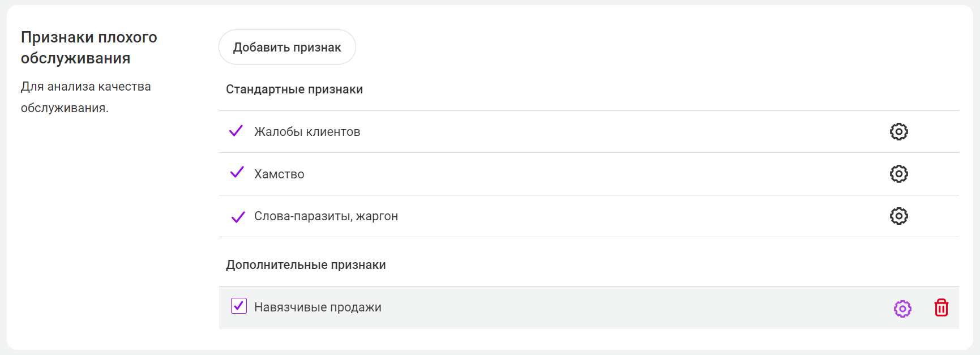The height and width of the screenshot is (355, 980).
Task: Toggle the Хамство checkmark
Action: (x=237, y=173)
